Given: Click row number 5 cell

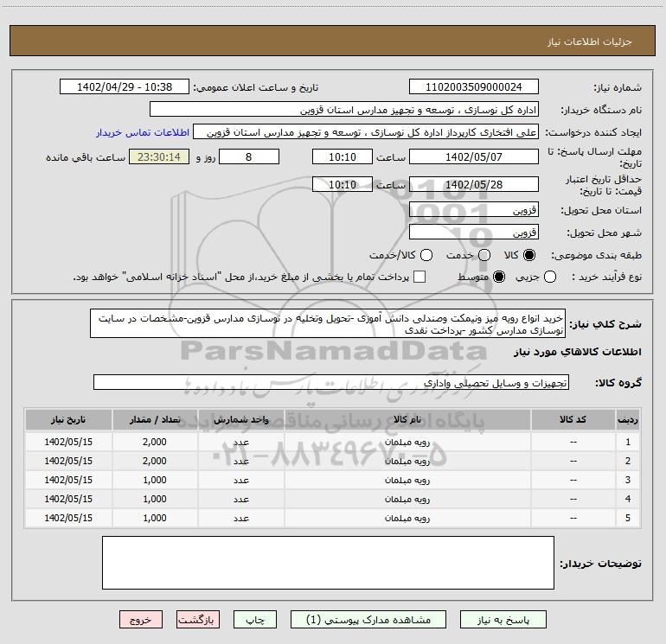Looking at the screenshot, I should [x=628, y=518].
